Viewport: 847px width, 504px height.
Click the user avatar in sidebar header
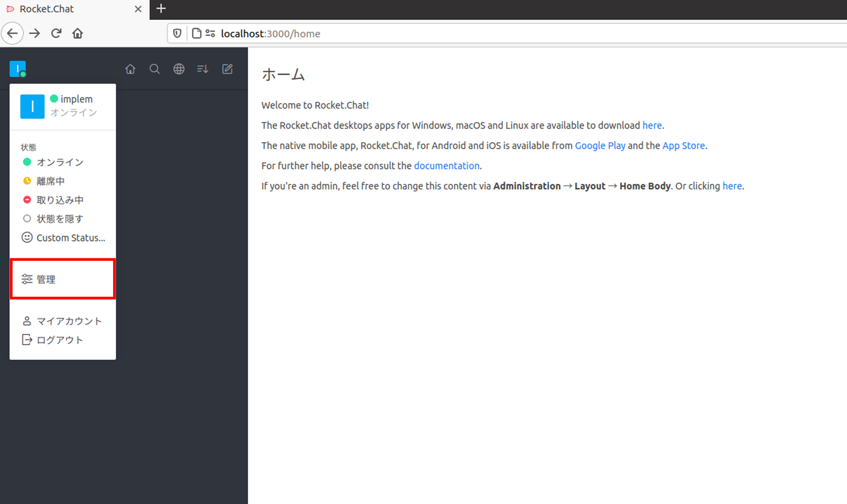18,69
